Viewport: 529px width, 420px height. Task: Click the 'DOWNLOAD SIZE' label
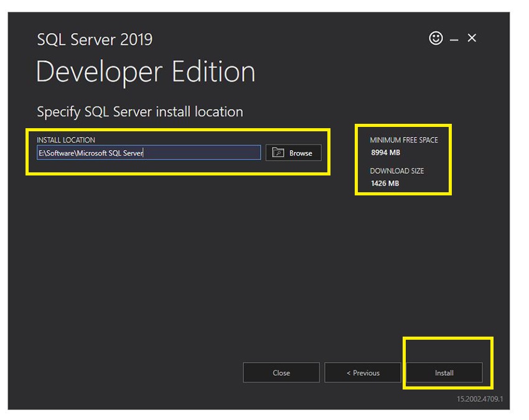tap(397, 170)
